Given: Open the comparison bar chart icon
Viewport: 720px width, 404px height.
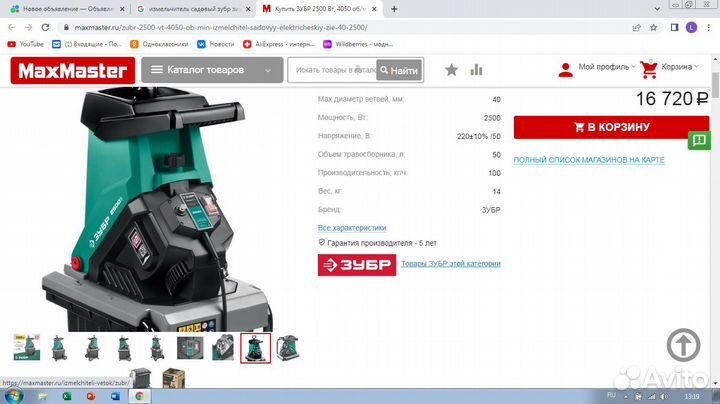Looking at the screenshot, I should click(476, 70).
